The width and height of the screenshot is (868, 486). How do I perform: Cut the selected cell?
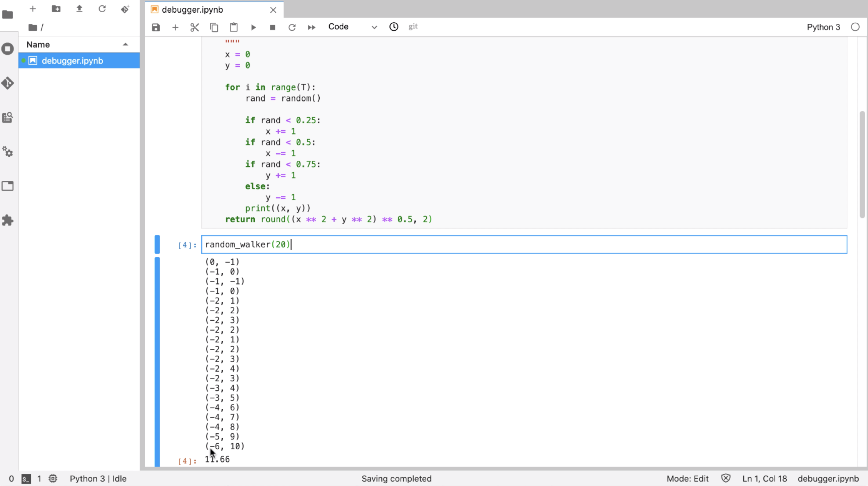(195, 27)
